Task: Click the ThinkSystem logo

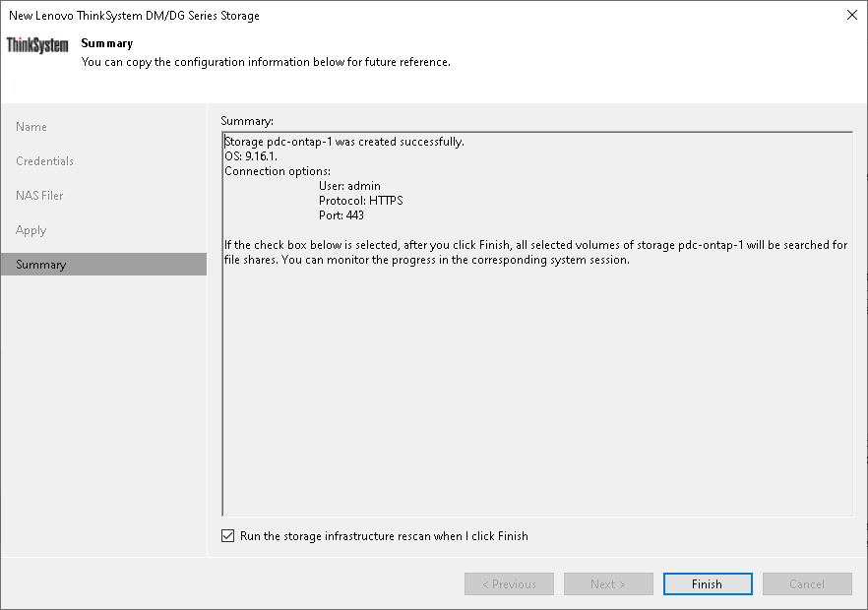Action: pyautogui.click(x=37, y=45)
